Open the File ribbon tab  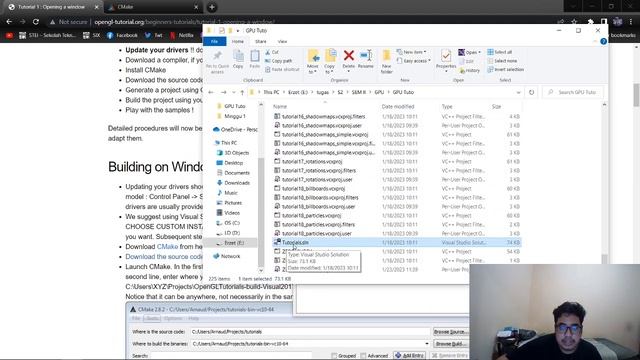pos(214,41)
